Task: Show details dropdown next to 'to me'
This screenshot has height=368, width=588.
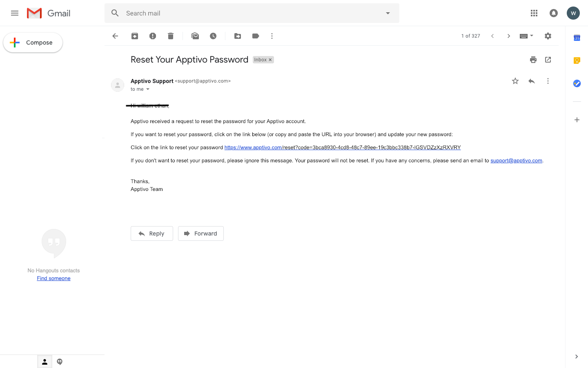Action: [x=148, y=89]
